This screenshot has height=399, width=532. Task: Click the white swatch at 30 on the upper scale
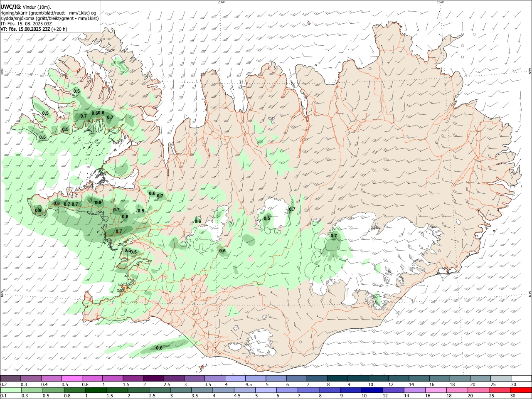point(521,378)
